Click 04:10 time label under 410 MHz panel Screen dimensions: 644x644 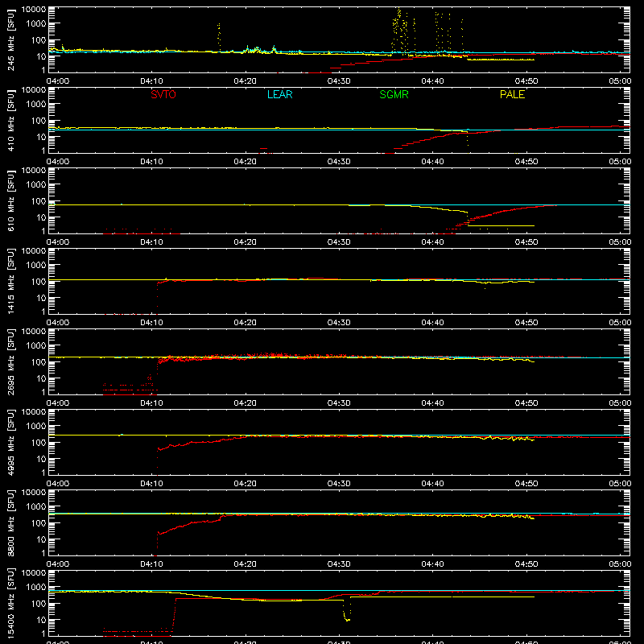coord(151,162)
